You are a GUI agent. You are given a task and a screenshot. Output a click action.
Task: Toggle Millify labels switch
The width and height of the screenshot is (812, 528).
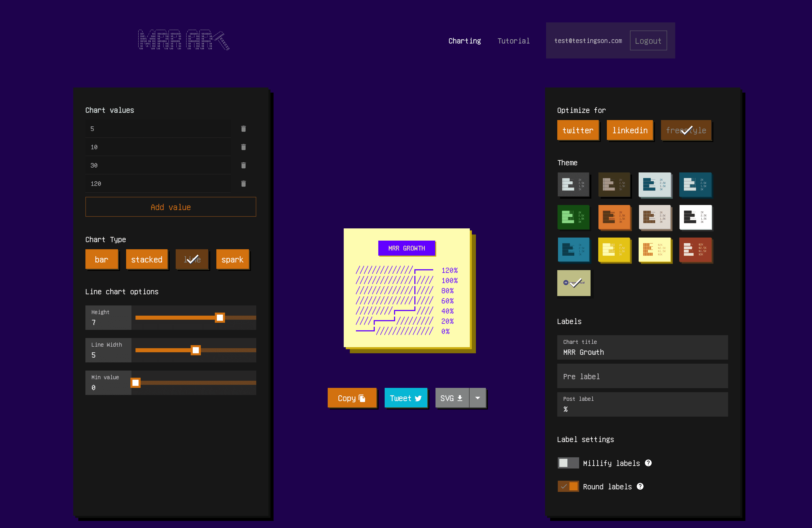(568, 463)
